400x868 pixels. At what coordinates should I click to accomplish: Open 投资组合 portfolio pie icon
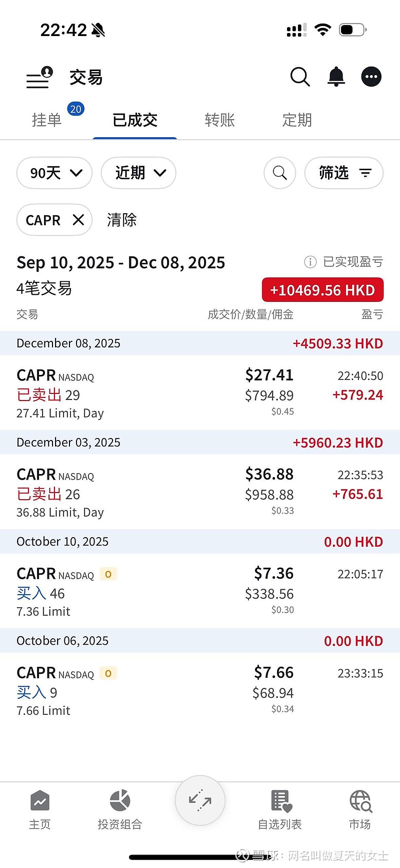120,809
